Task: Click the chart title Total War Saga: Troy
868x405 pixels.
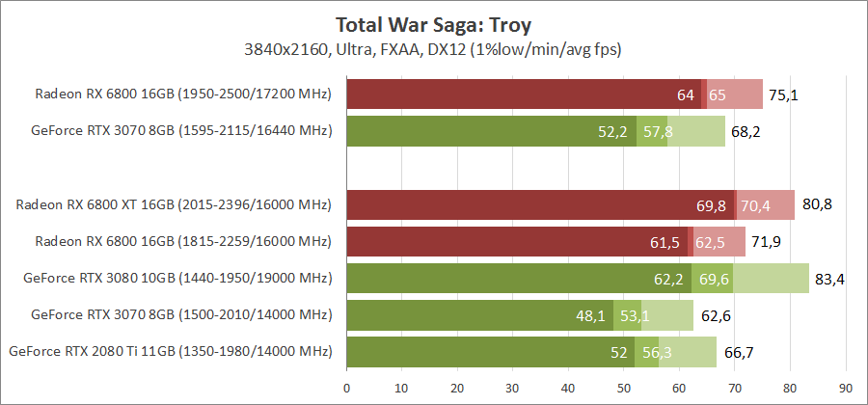Action: pyautogui.click(x=433, y=23)
